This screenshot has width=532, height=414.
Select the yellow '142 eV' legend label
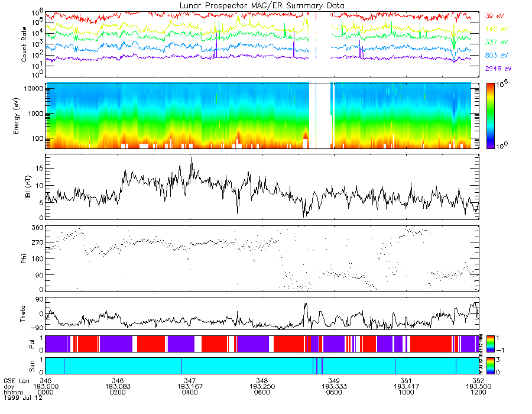tap(497, 29)
